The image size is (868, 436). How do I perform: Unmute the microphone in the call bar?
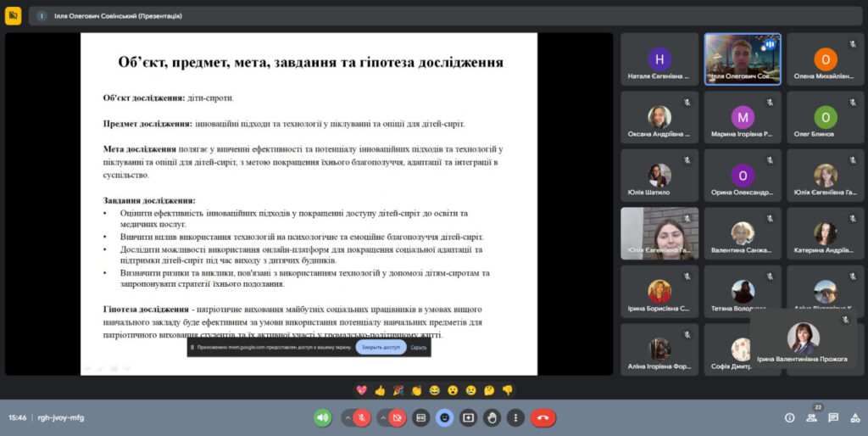pos(363,417)
